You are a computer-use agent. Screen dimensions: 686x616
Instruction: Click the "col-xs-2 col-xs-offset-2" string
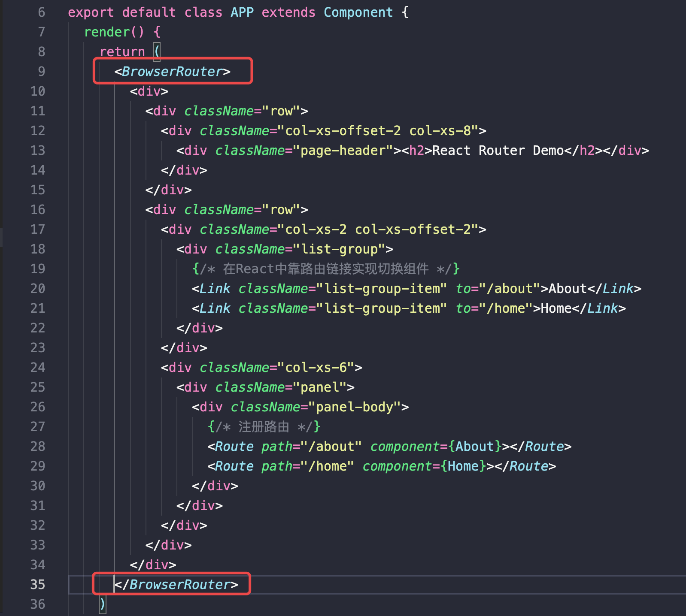pyautogui.click(x=378, y=229)
